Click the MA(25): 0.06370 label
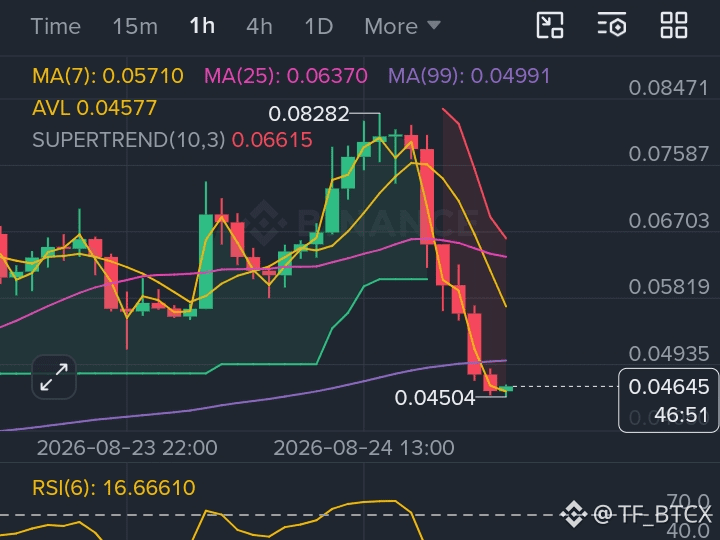Viewport: 720px width, 540px height. (x=286, y=76)
